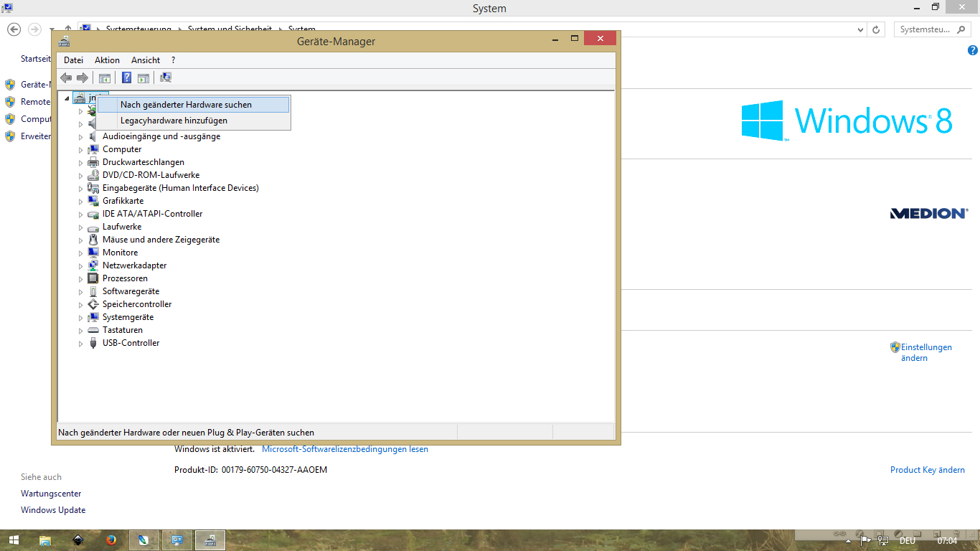Click the Forward arrow in Geräte-Manager toolbar
The width and height of the screenshot is (980, 551).
click(x=83, y=77)
